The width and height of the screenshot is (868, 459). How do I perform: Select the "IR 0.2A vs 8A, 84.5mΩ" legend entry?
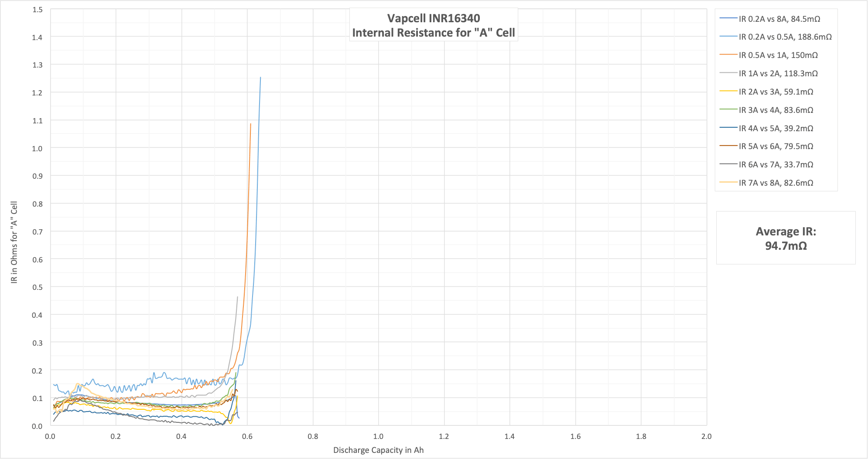pos(779,19)
